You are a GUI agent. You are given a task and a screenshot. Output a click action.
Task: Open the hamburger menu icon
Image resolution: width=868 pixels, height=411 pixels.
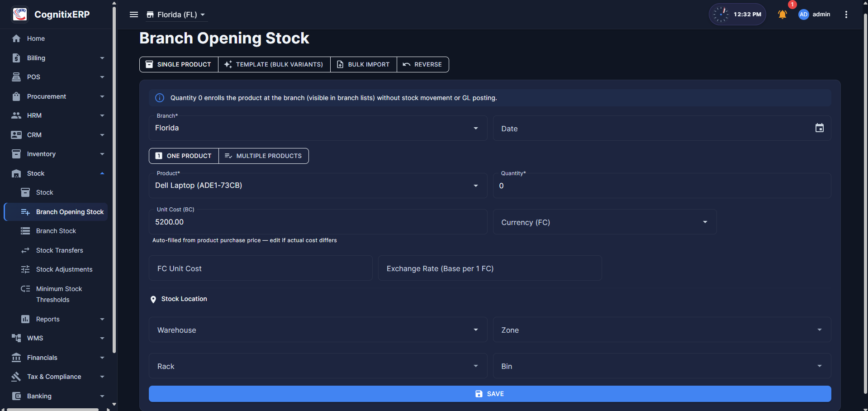[x=134, y=14]
